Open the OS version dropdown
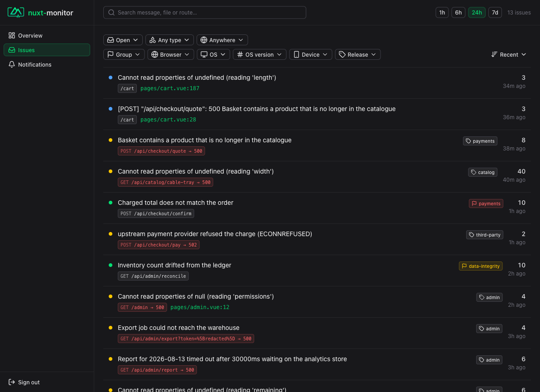Image resolution: width=540 pixels, height=392 pixels. [260, 54]
